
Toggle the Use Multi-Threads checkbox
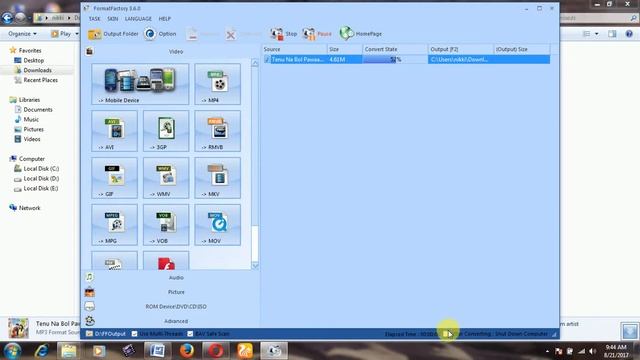pos(134,334)
